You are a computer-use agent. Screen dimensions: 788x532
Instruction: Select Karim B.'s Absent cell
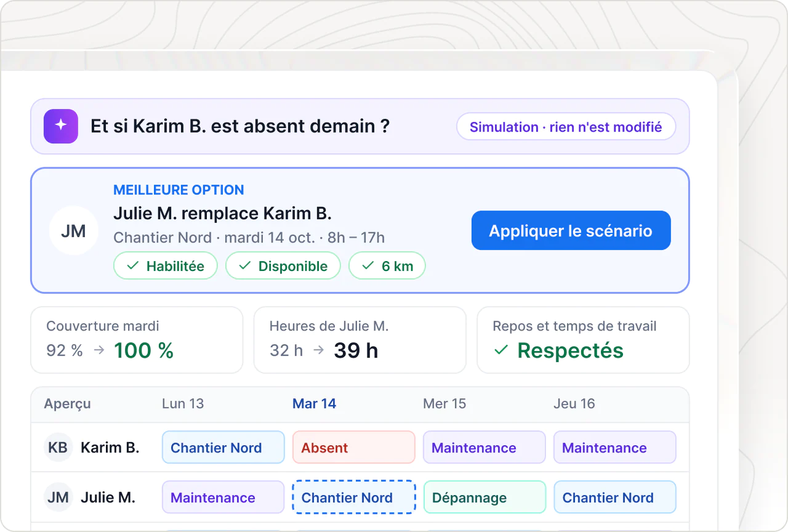pos(354,448)
